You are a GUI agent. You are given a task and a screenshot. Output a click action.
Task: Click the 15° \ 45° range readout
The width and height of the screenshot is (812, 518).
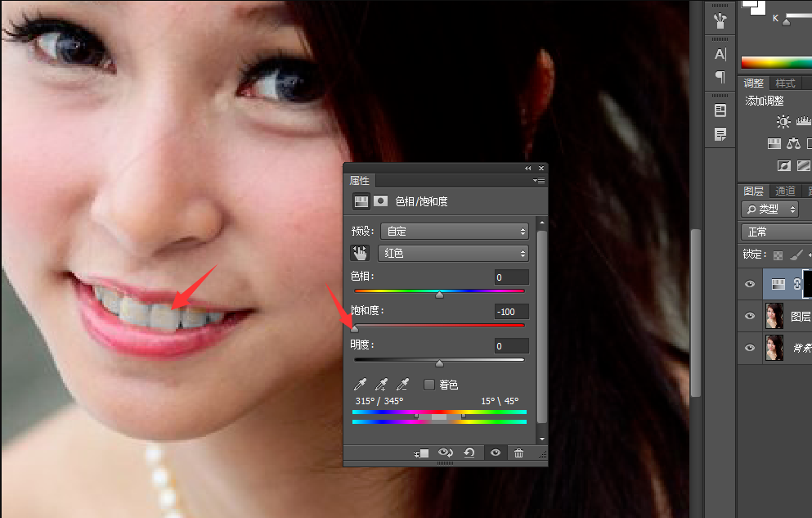coord(500,401)
